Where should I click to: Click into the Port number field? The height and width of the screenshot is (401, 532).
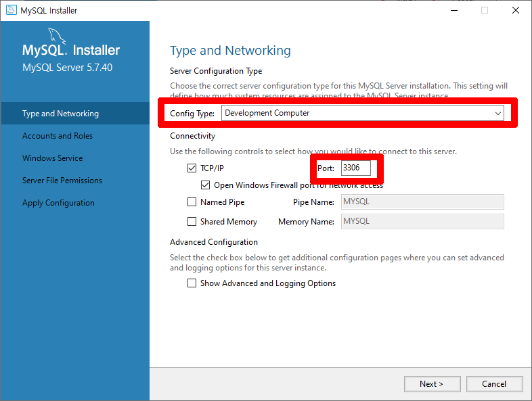(x=356, y=168)
